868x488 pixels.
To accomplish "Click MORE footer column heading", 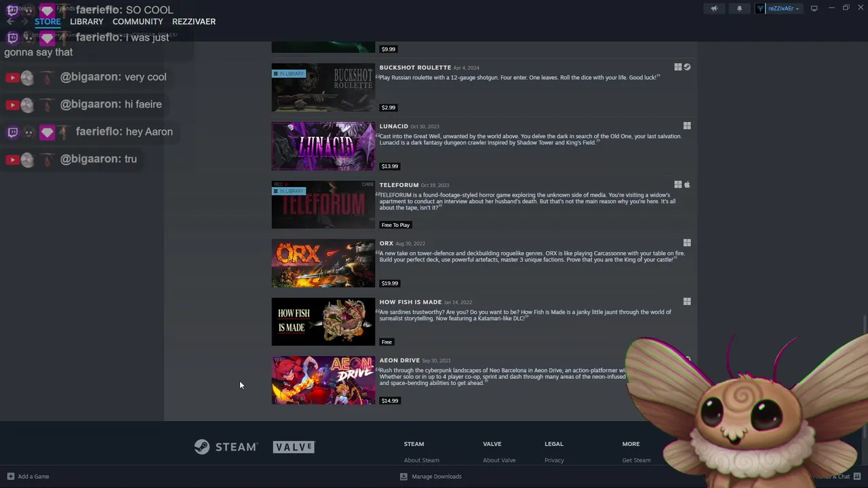I will tap(631, 444).
